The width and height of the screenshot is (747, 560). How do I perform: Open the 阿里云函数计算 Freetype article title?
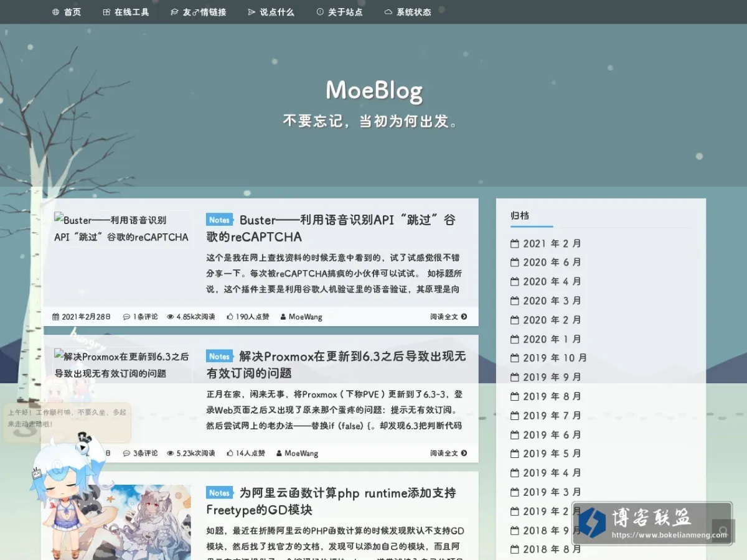point(331,502)
